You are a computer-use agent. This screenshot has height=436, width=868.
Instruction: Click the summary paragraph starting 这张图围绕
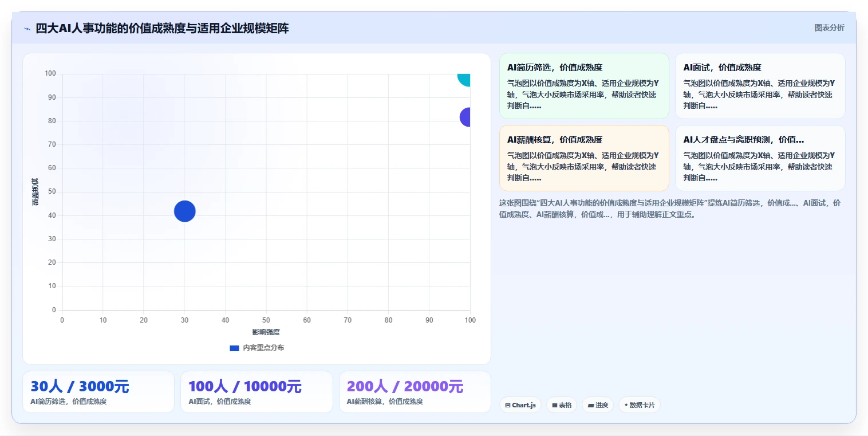click(x=670, y=209)
